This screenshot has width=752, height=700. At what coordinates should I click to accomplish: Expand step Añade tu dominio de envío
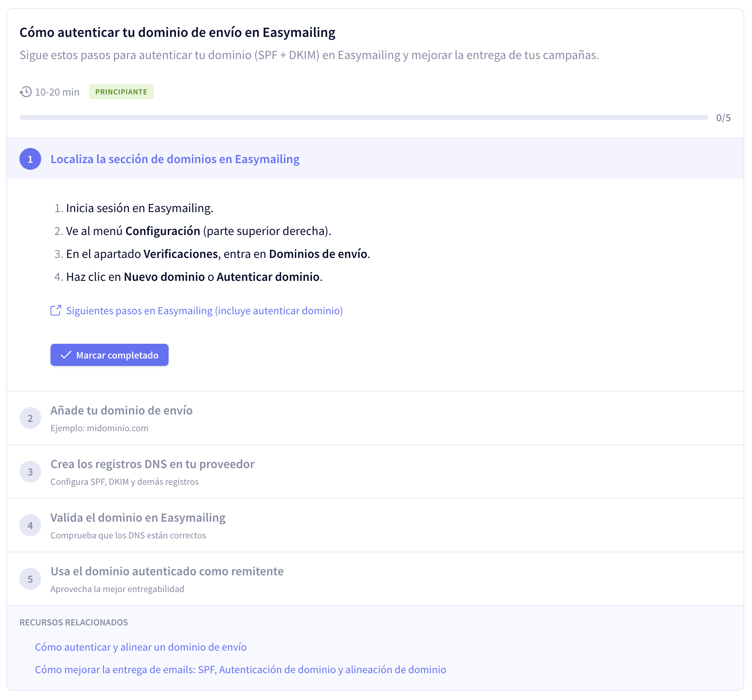click(375, 418)
